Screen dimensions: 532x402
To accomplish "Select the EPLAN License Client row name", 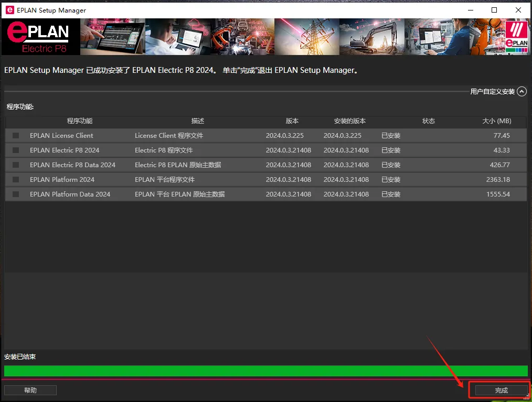I will point(61,136).
